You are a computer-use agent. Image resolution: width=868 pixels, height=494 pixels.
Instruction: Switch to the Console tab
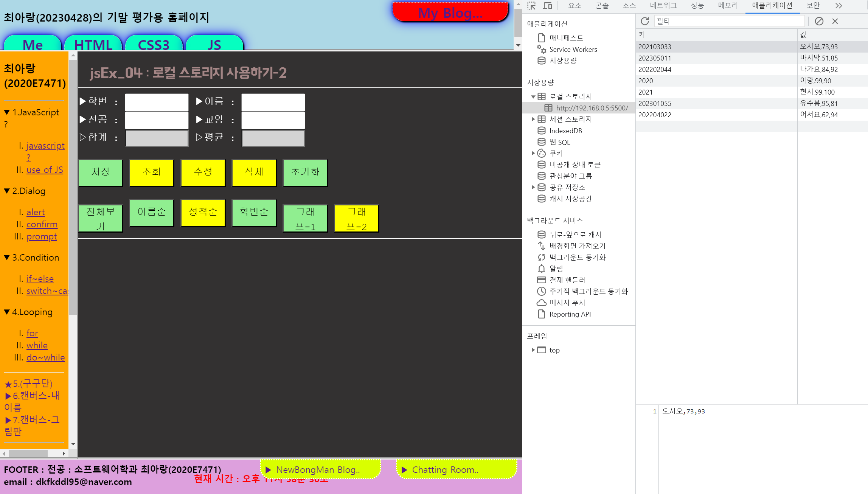602,6
